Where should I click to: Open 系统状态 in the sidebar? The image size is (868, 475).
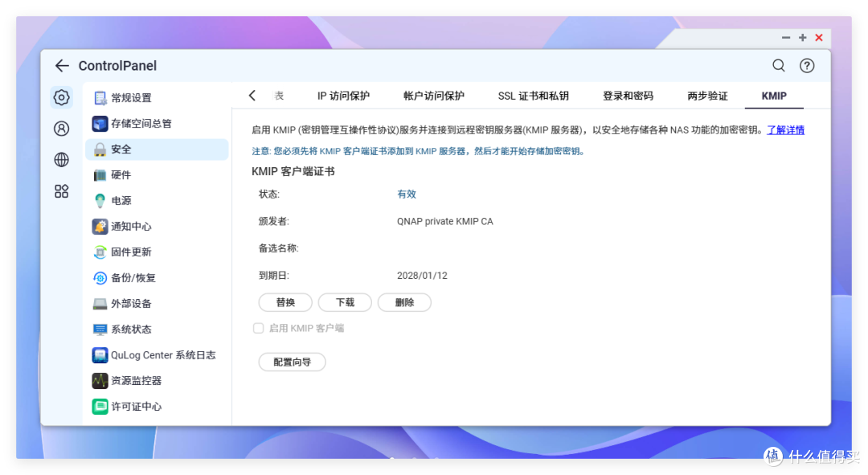coord(158,330)
